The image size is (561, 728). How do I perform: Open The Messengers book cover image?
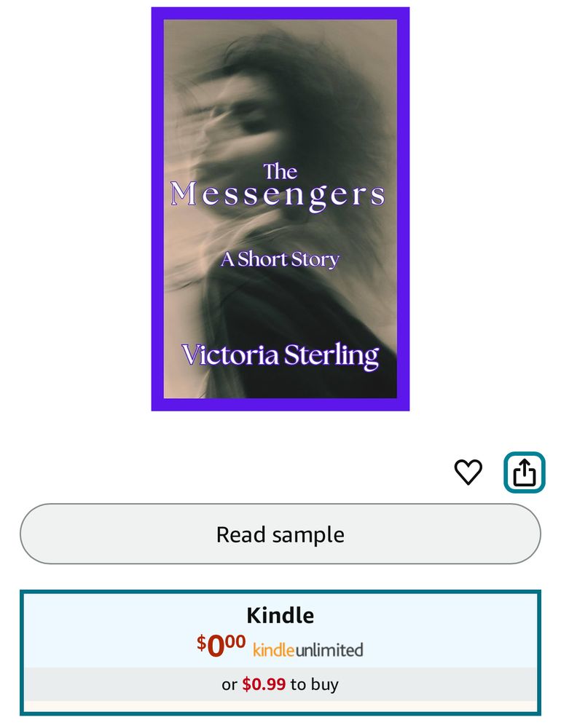pos(280,209)
